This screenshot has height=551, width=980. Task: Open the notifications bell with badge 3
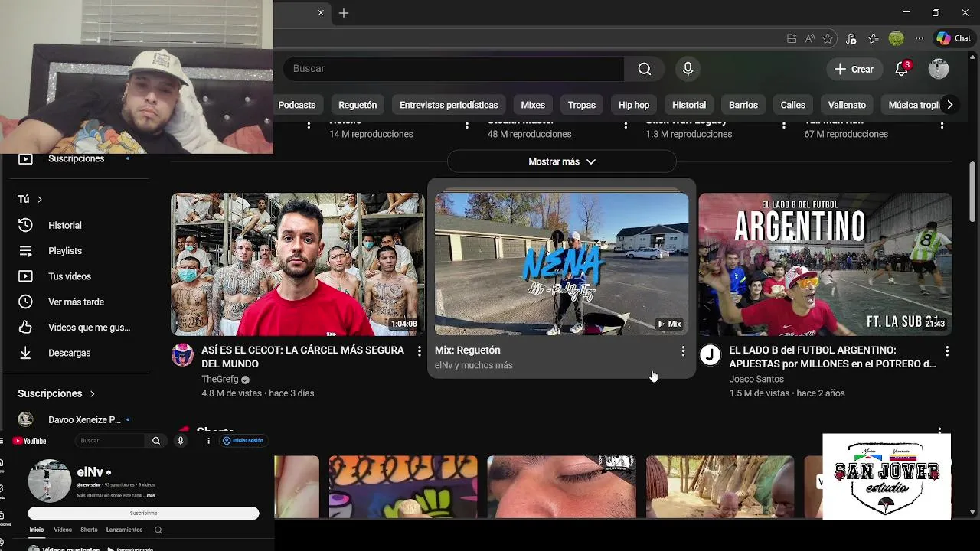click(902, 69)
